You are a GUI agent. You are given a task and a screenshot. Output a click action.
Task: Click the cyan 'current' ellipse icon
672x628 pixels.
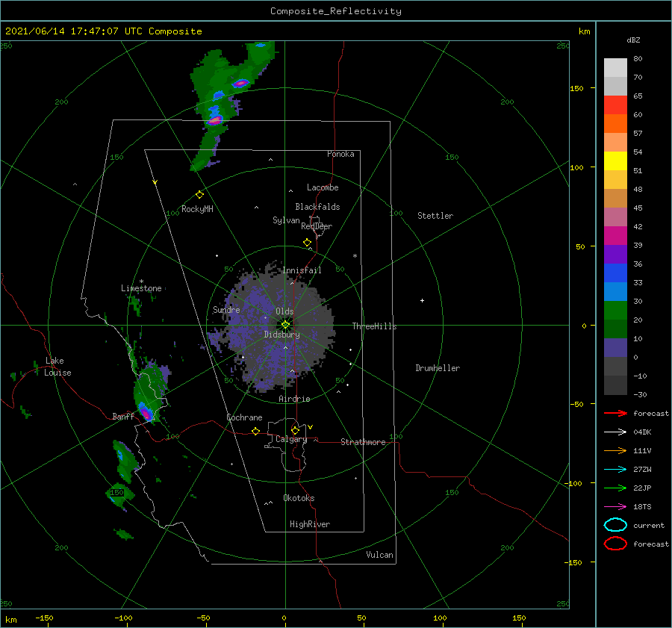[x=615, y=525]
